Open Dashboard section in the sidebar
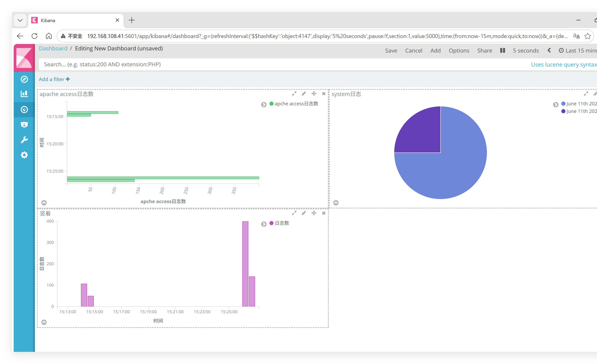 (x=24, y=110)
